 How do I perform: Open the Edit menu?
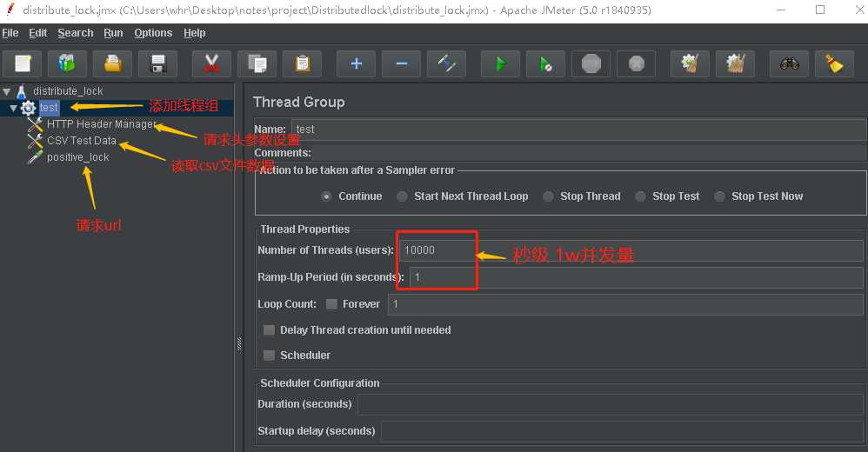coord(37,33)
